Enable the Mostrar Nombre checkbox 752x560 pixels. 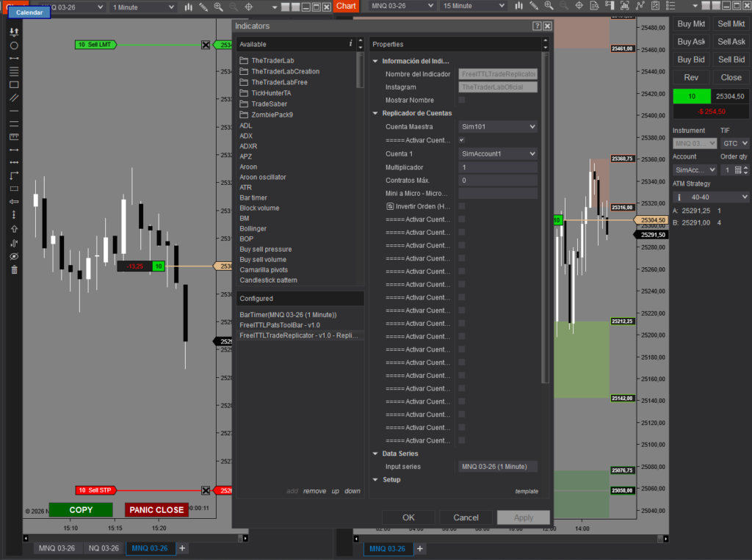tap(461, 100)
